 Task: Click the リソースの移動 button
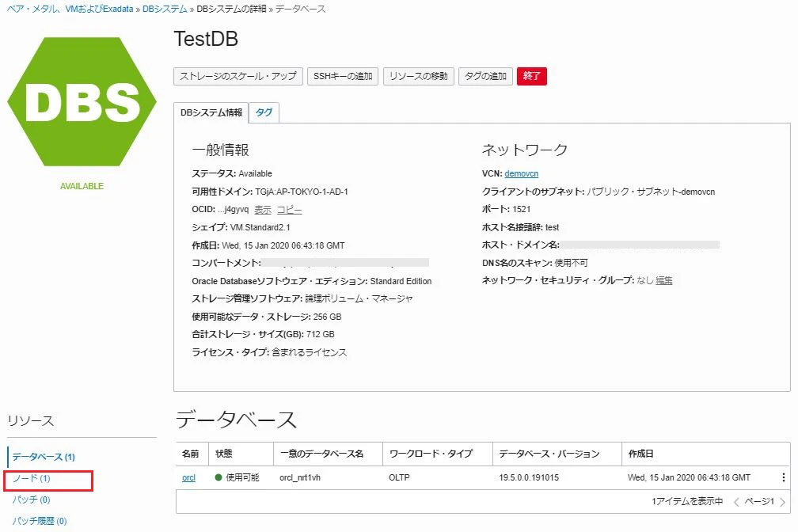click(x=418, y=76)
